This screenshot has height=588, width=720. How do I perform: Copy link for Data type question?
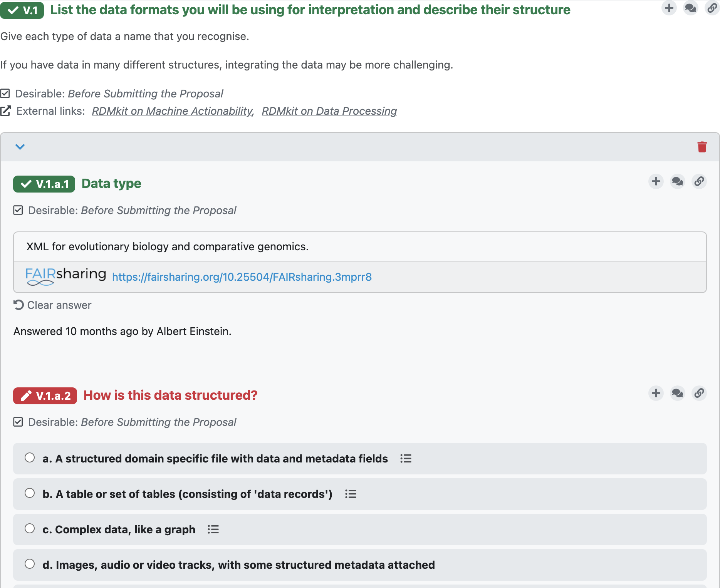[x=699, y=181]
